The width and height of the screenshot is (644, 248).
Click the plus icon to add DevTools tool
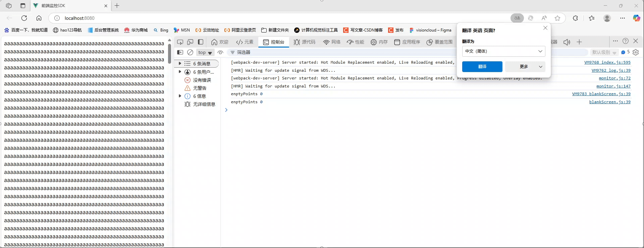[x=579, y=42]
